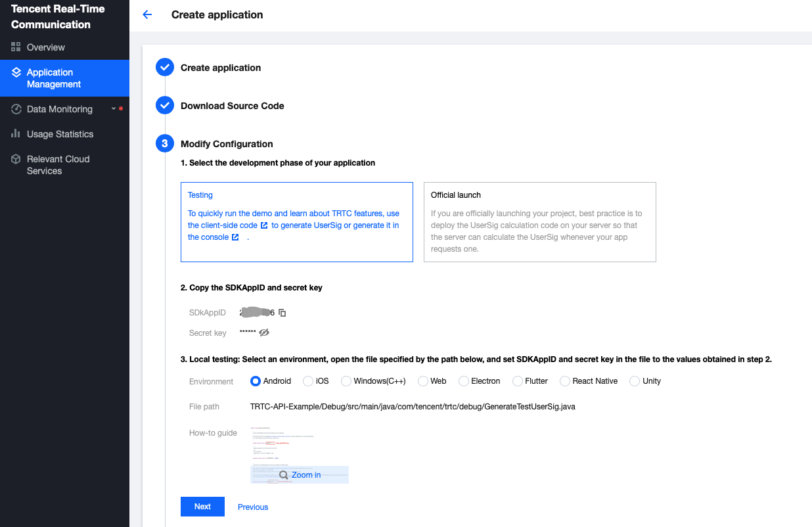Image resolution: width=812 pixels, height=527 pixels.
Task: Choose the Official launch development phase card
Action: 540,222
